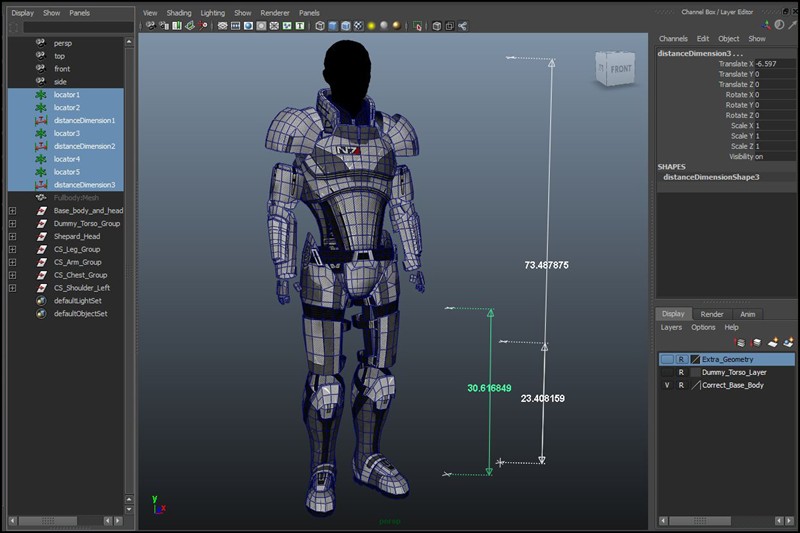Switch to the Render layer tab
The width and height of the screenshot is (800, 533).
click(x=711, y=314)
